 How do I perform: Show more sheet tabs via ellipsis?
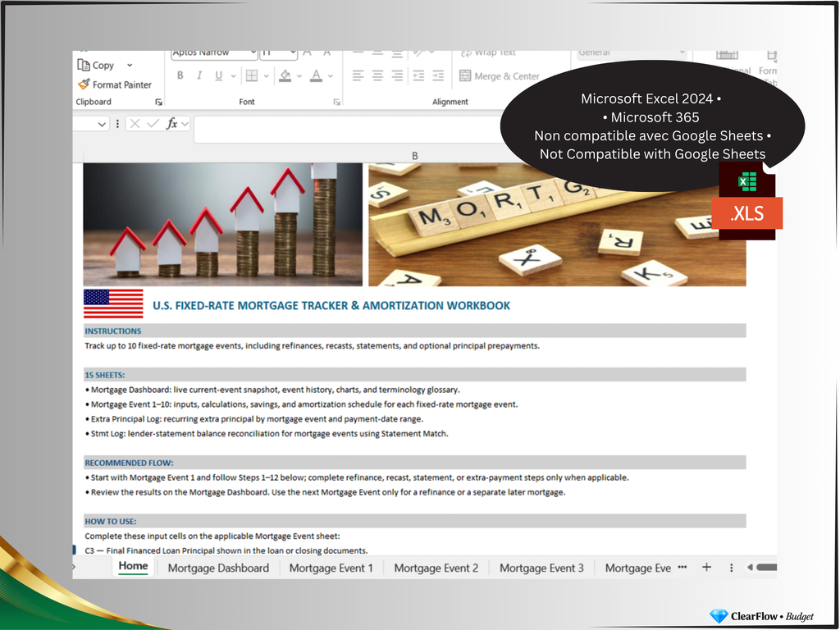(682, 567)
